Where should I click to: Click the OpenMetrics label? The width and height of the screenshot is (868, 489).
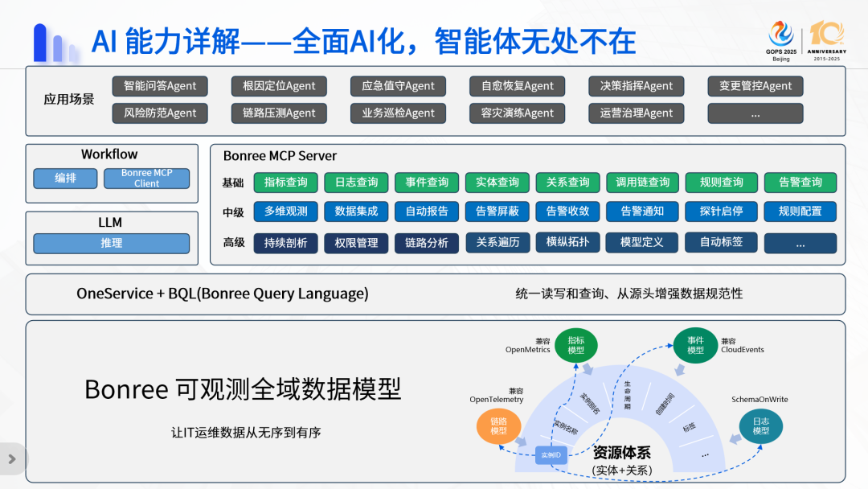coord(527,350)
